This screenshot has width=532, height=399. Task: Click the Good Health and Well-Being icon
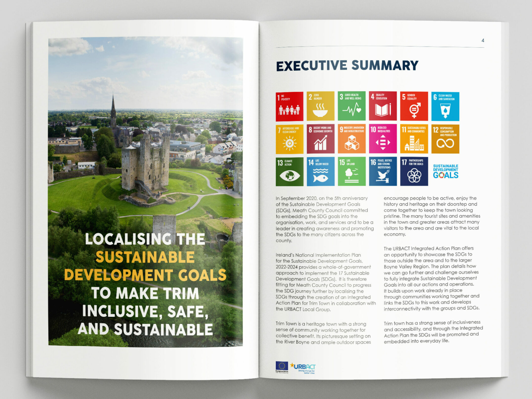pos(352,106)
